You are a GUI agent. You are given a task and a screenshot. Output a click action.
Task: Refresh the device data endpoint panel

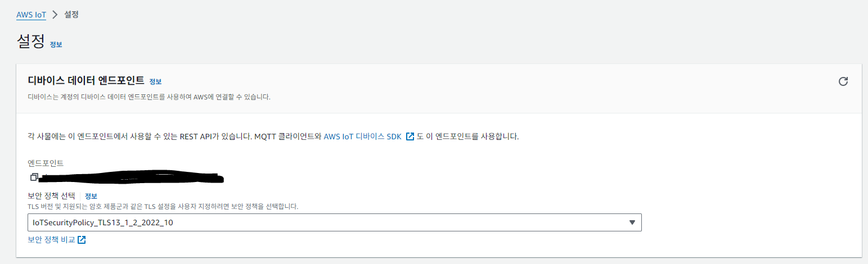coord(843,81)
